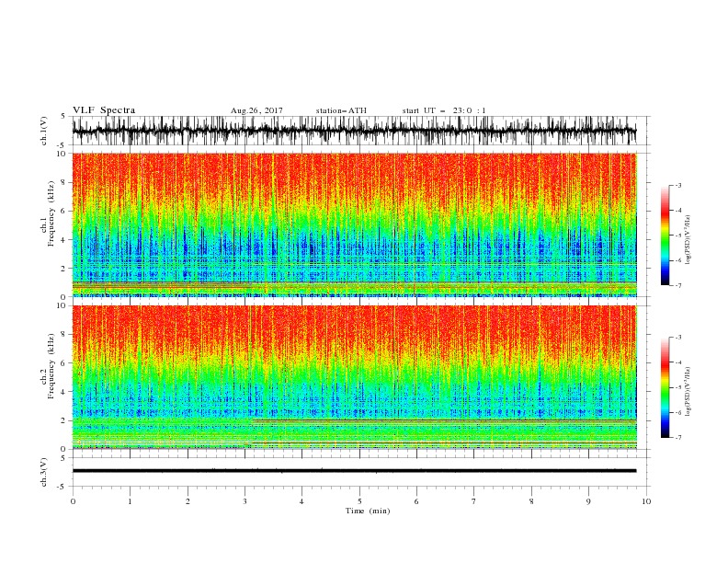Select the date text "Aug.26, 2017"
This screenshot has height=563, width=728.
point(256,110)
